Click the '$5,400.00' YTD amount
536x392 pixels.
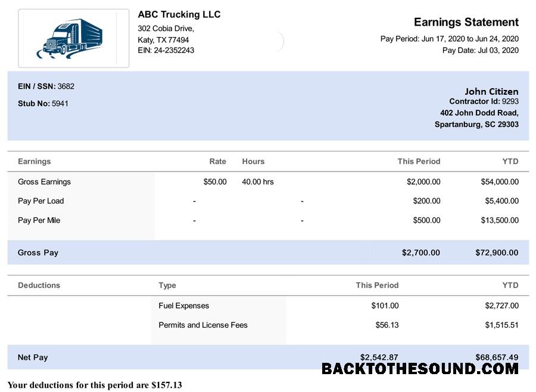coord(502,201)
